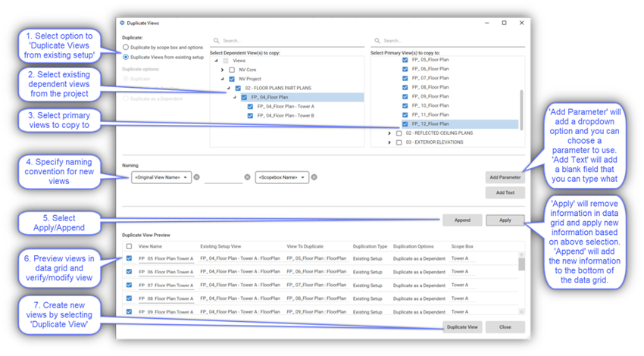Click View To Duplicate column header
This screenshot has height=356, width=644.
coord(305,246)
